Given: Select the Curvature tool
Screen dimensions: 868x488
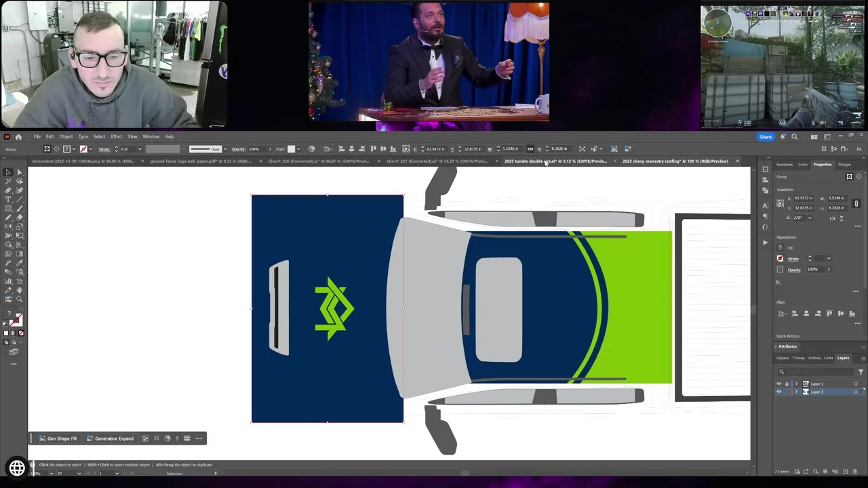Looking at the screenshot, I should 19,190.
